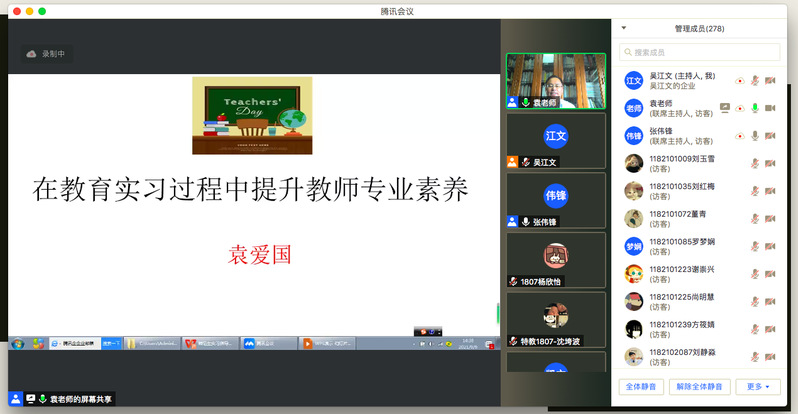Image resolution: width=798 pixels, height=414 pixels.
Task: Select the 袁老师 video thumbnail
Action: coord(555,80)
